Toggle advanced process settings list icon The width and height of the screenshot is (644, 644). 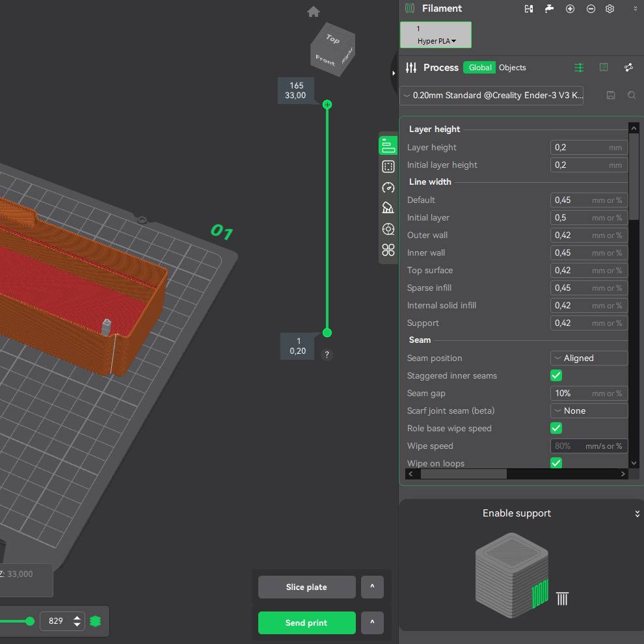(x=579, y=68)
